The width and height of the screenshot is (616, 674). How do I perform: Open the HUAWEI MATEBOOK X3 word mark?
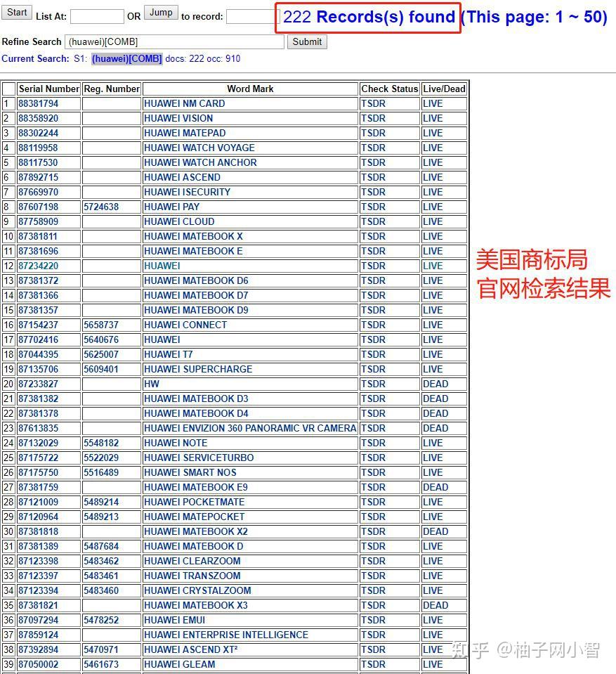[196, 605]
